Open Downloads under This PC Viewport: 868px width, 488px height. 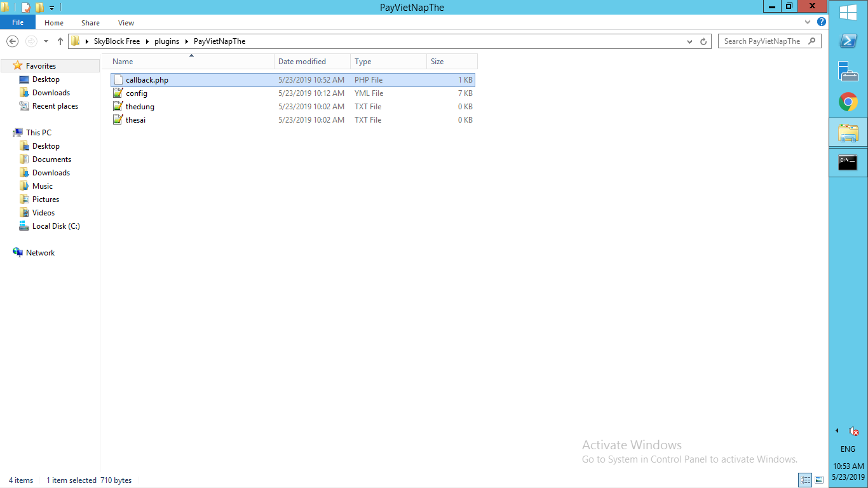(x=51, y=173)
